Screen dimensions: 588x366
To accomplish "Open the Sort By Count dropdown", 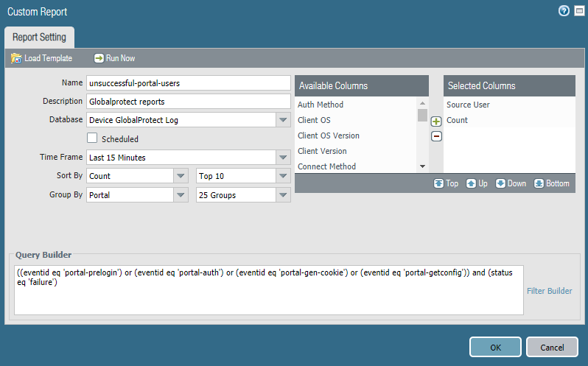I will (x=181, y=176).
